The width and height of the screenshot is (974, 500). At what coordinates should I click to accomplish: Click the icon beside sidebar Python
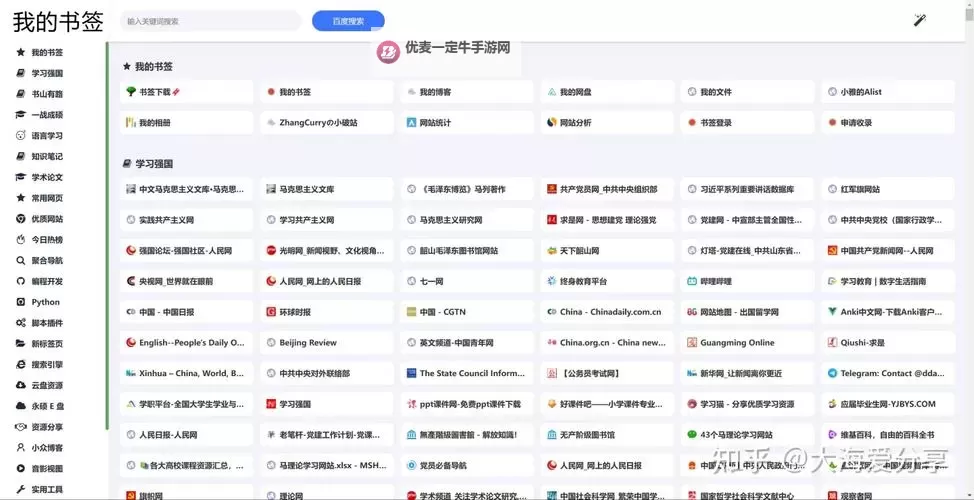pyautogui.click(x=20, y=302)
